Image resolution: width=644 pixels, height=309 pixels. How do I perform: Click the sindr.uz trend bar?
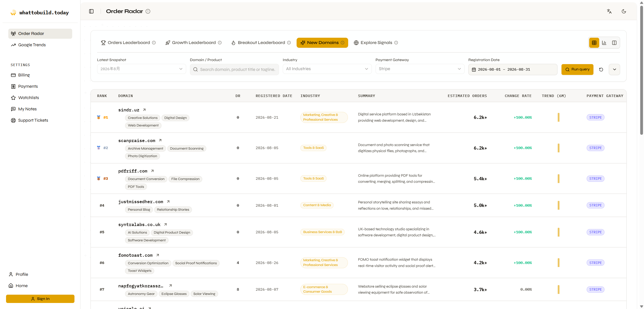click(558, 117)
